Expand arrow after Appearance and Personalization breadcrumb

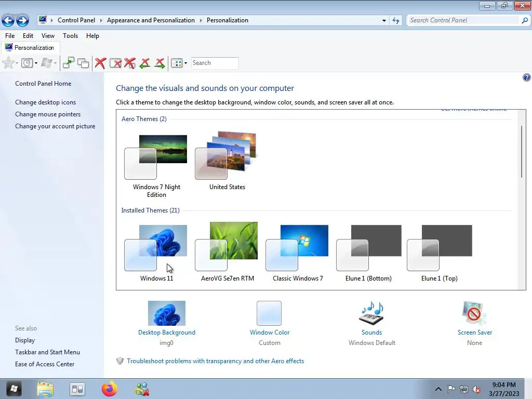coord(201,20)
